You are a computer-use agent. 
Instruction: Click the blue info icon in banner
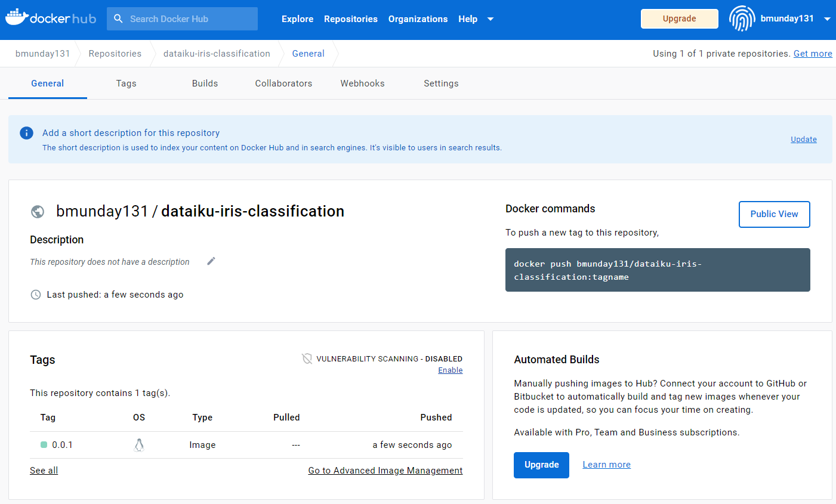[26, 133]
